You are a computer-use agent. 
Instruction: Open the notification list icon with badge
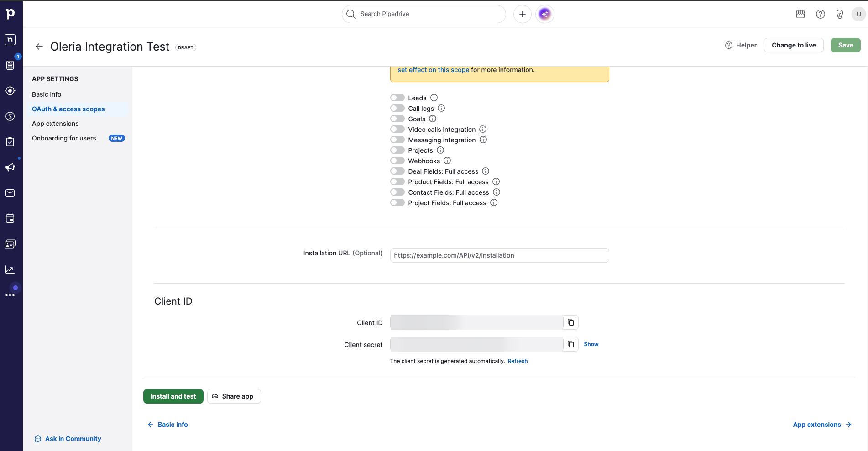(10, 65)
